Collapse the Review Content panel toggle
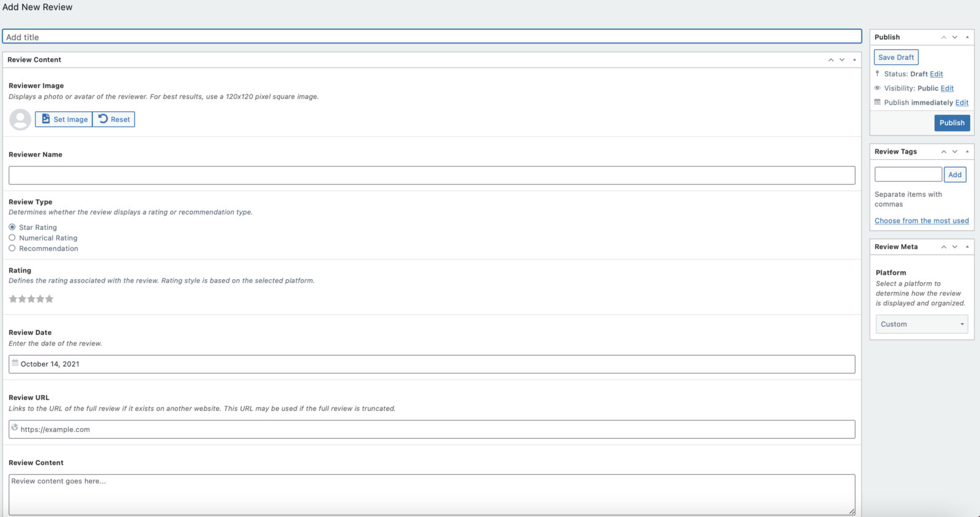980x517 pixels. (855, 60)
